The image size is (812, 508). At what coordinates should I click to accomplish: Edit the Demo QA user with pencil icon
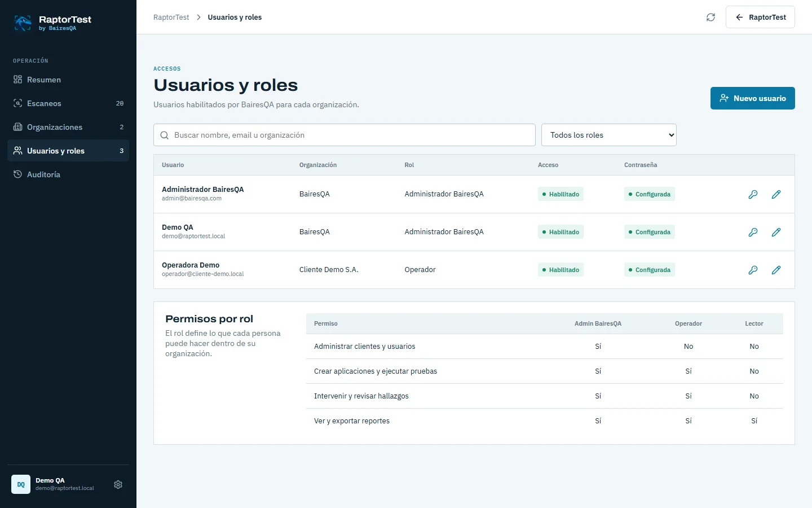coord(776,232)
